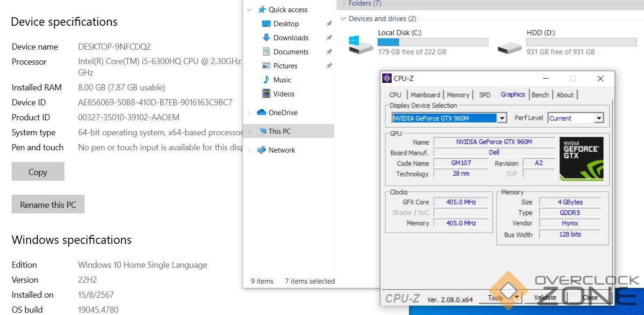Open the Perf Level dropdown
644x315 pixels.
[599, 118]
